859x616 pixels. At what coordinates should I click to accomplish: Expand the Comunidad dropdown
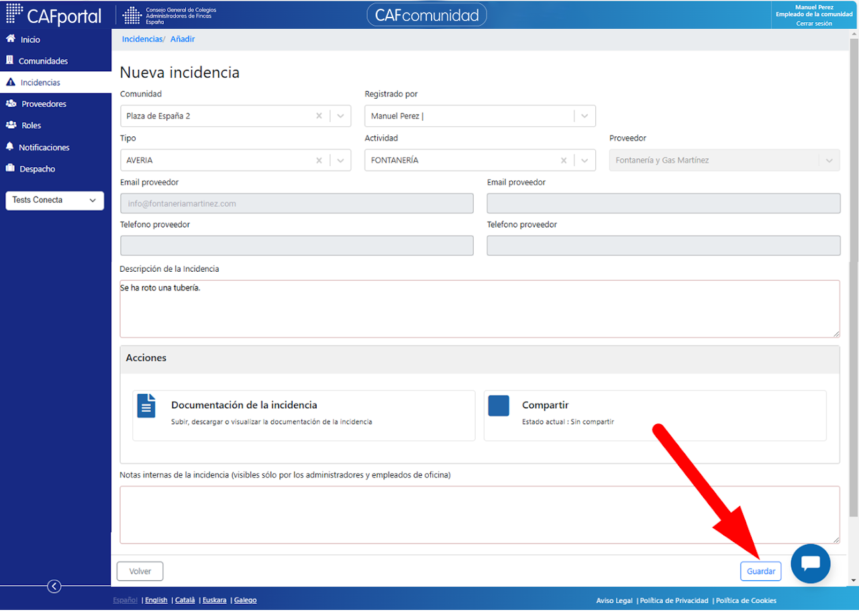point(340,116)
